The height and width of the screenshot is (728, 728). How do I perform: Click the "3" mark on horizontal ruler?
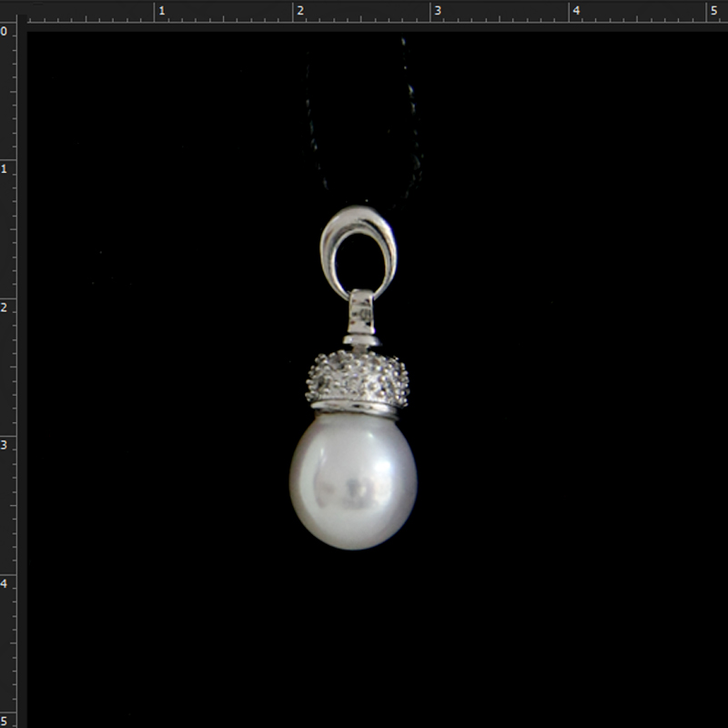tap(438, 11)
